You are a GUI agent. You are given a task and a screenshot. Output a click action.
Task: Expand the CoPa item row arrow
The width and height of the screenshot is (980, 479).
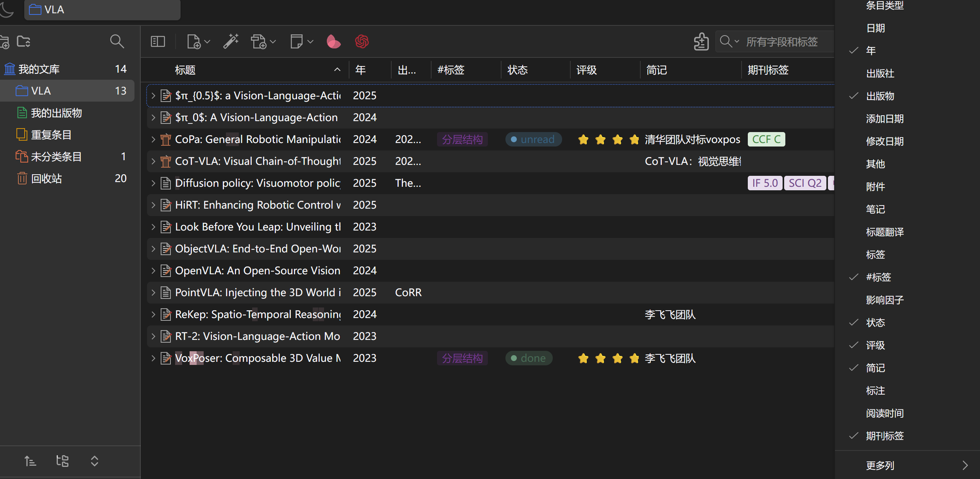153,139
